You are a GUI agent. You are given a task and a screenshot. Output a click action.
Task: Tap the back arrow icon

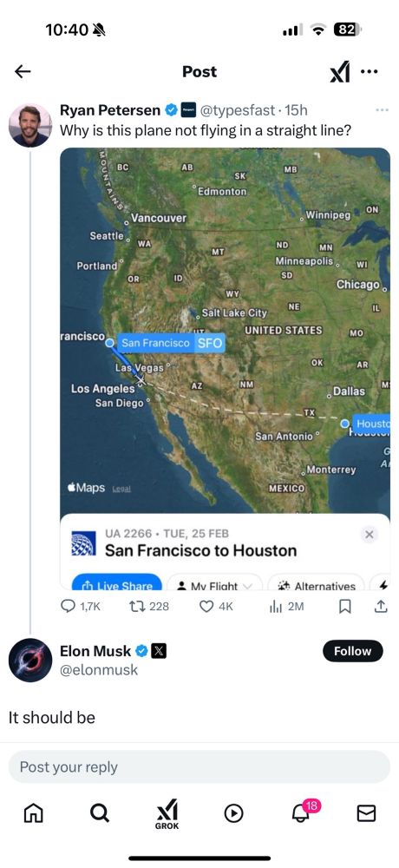click(23, 71)
